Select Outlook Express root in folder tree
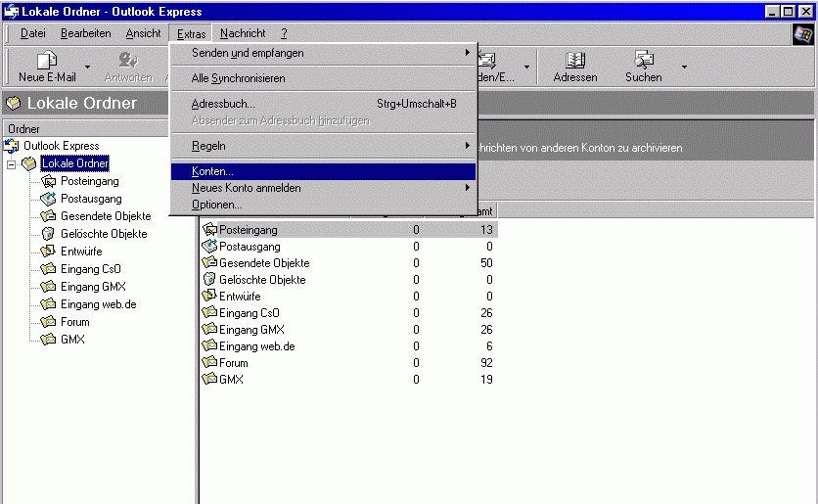818x504 pixels. tap(61, 146)
